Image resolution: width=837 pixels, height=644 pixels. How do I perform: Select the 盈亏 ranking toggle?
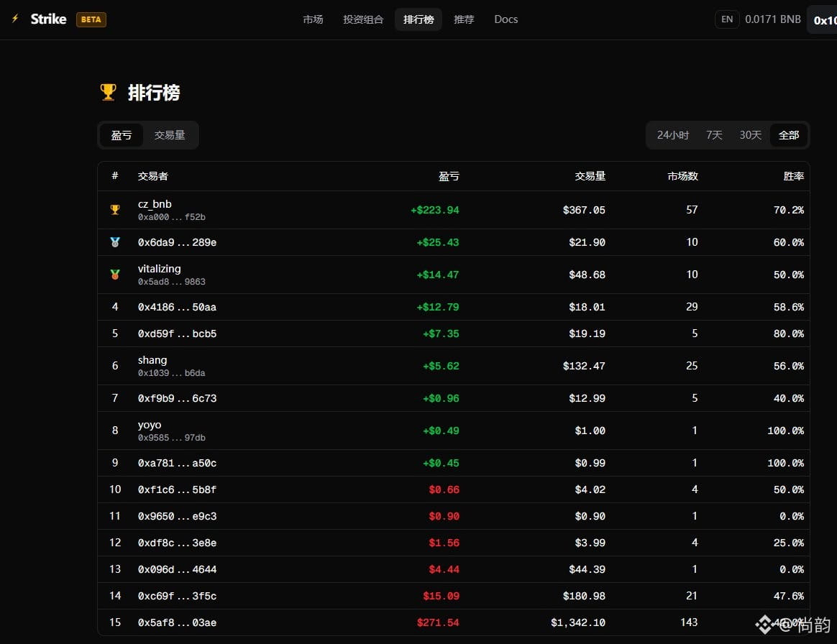(122, 135)
